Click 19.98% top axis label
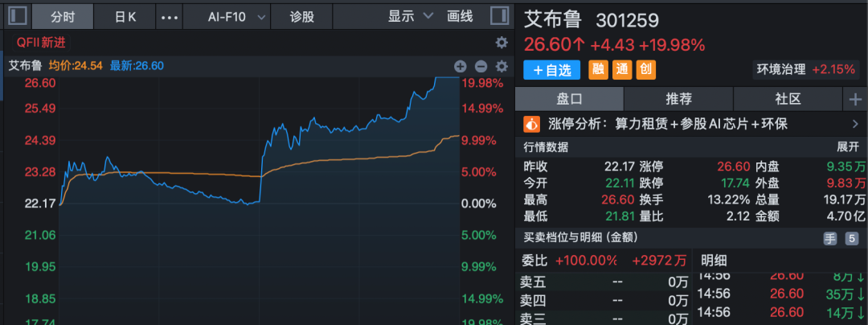The height and width of the screenshot is (325, 868). [x=483, y=84]
